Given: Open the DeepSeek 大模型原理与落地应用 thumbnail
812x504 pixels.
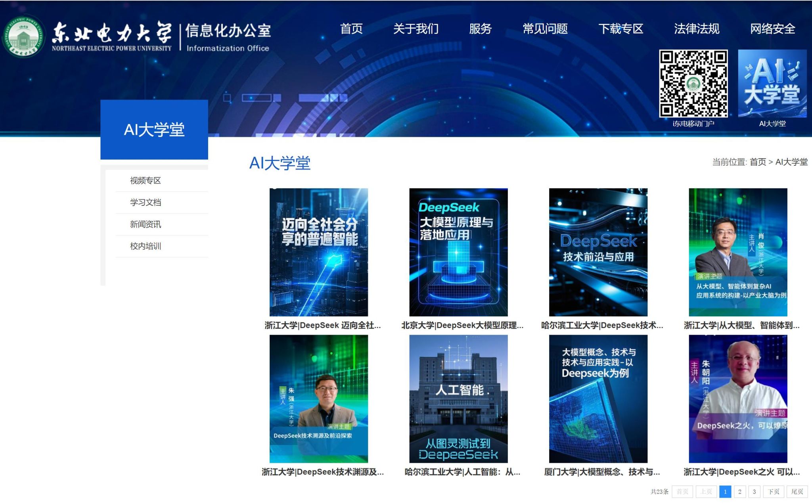Looking at the screenshot, I should coord(458,252).
